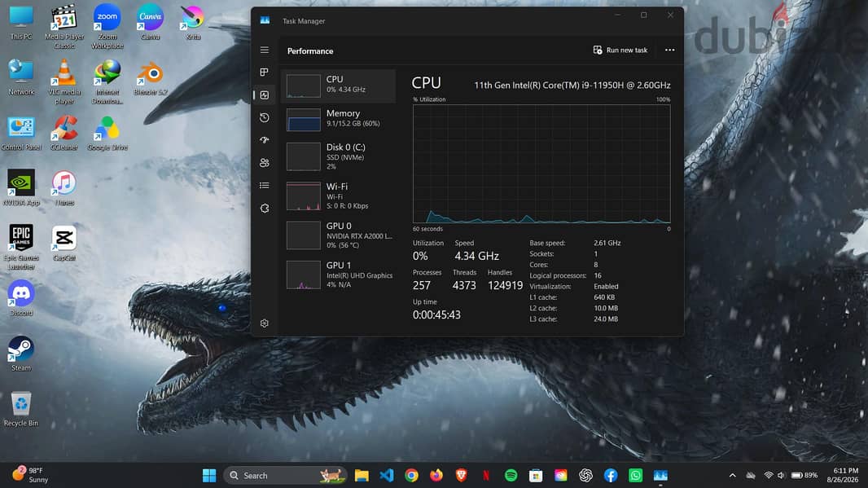This screenshot has width=868, height=488.
Task: Select the Wi-Fi performance item
Action: point(338,196)
